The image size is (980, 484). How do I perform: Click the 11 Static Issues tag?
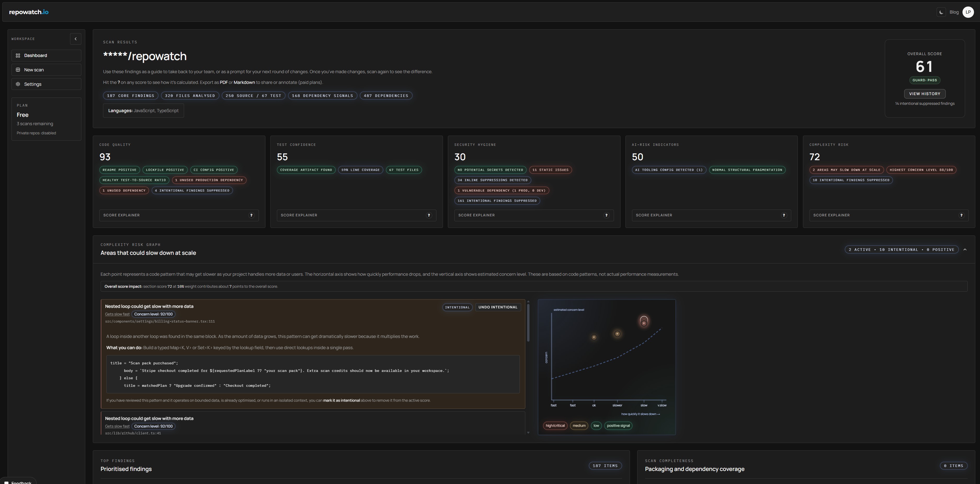point(550,170)
